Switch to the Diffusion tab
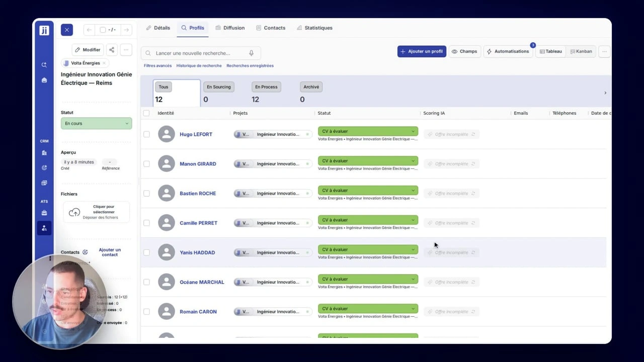Screen dimensions: 644x362 coord(230,28)
